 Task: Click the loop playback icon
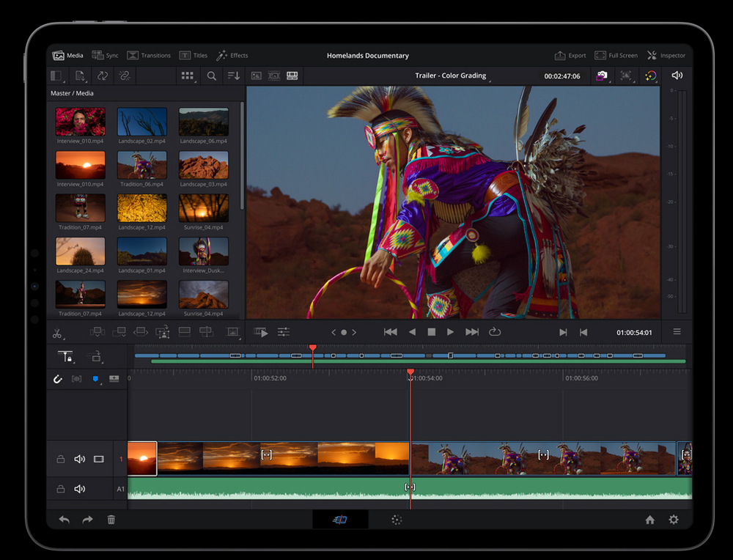point(495,332)
